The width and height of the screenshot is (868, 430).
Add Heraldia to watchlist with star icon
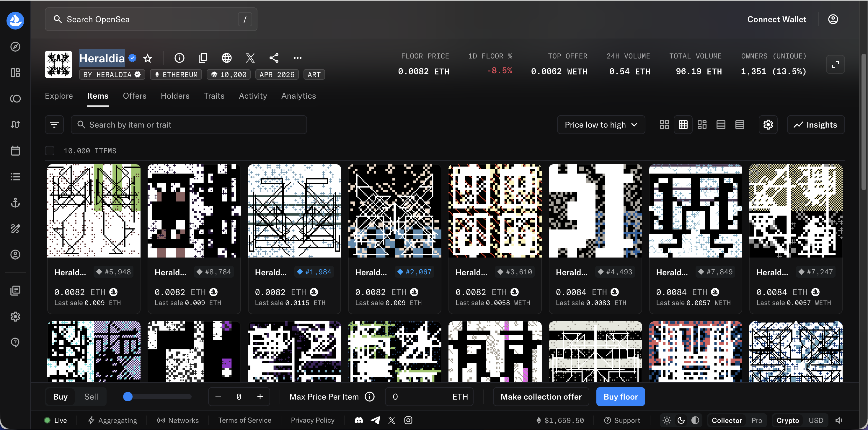148,58
